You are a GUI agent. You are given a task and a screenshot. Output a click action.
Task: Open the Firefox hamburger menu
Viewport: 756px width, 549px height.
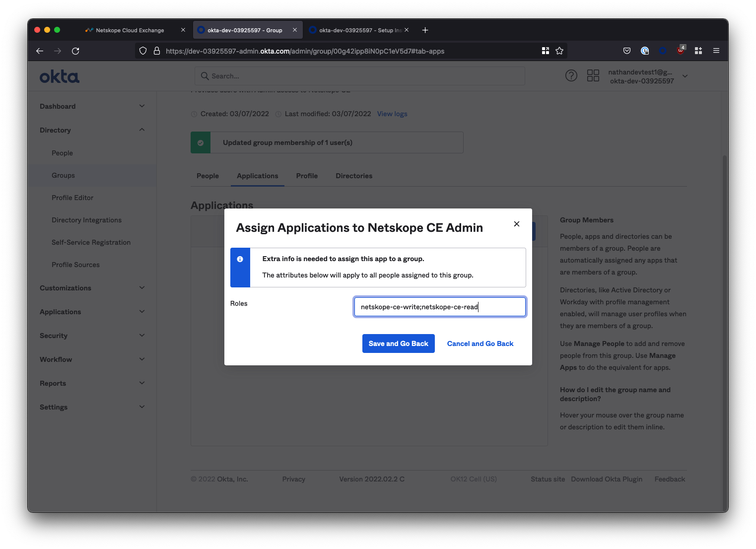pyautogui.click(x=716, y=51)
